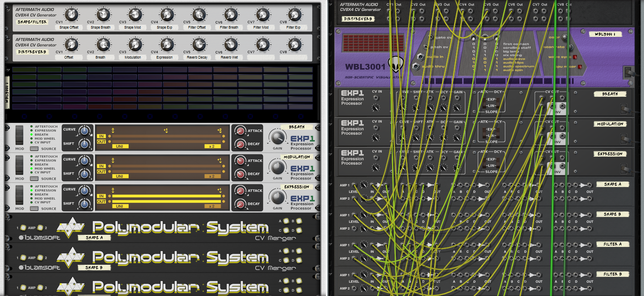The height and width of the screenshot is (296, 644).
Task: Click EXPRESSION source LED on EXPRESSION processor
Action: click(x=31, y=191)
